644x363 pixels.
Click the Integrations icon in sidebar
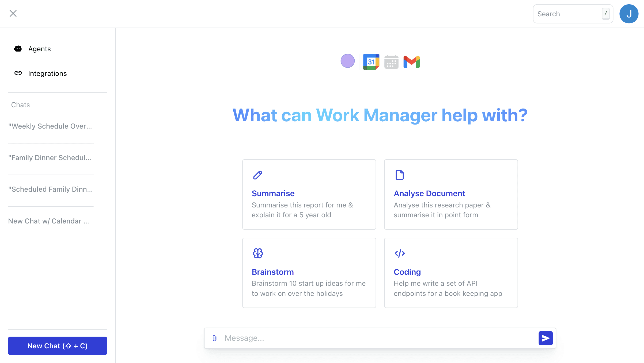coord(18,73)
